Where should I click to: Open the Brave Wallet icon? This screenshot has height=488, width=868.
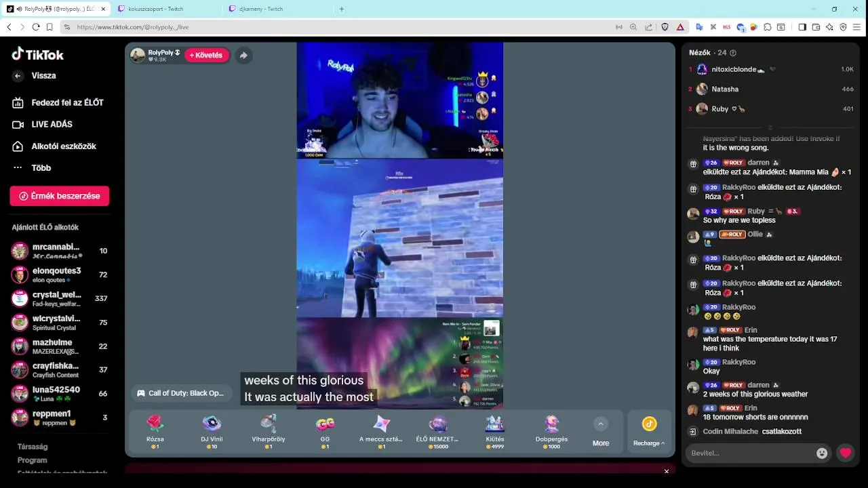pyautogui.click(x=816, y=27)
